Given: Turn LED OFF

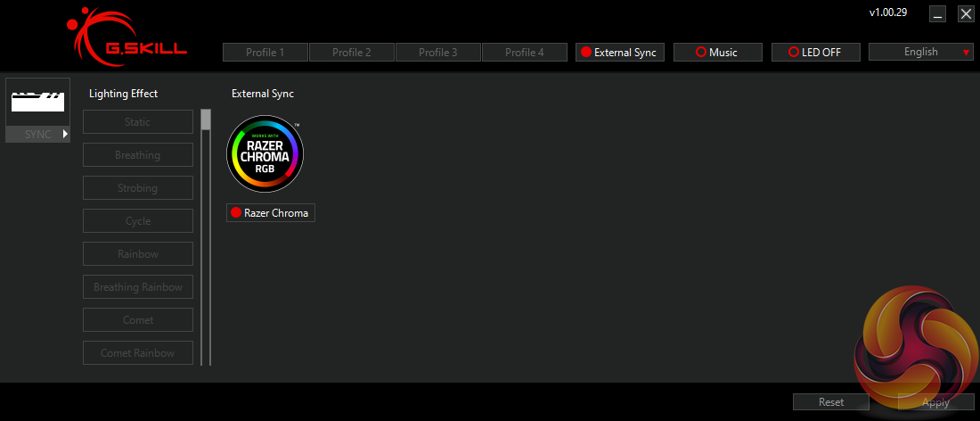Looking at the screenshot, I should tap(815, 52).
